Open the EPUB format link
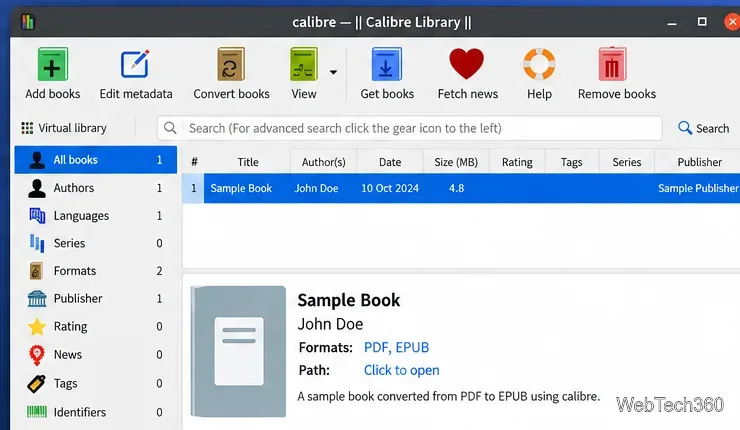 point(412,347)
